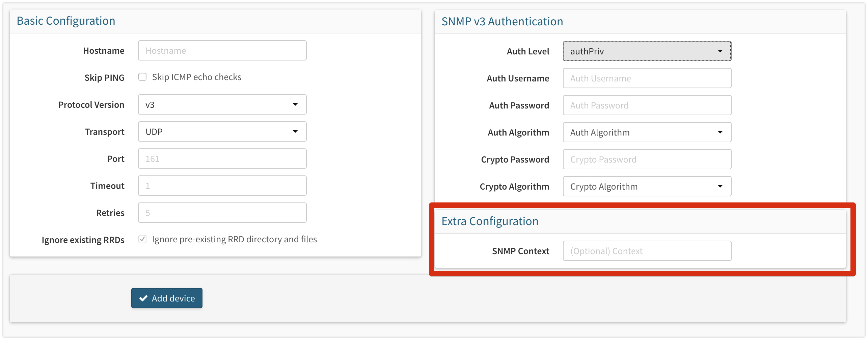Click the SNMP Context optional field
Viewport: 868px width, 340px height.
point(647,251)
